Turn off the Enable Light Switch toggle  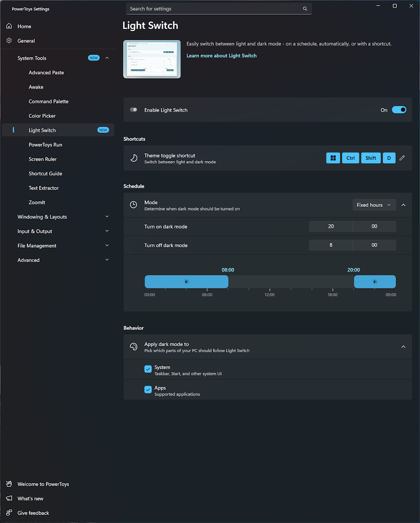[399, 110]
